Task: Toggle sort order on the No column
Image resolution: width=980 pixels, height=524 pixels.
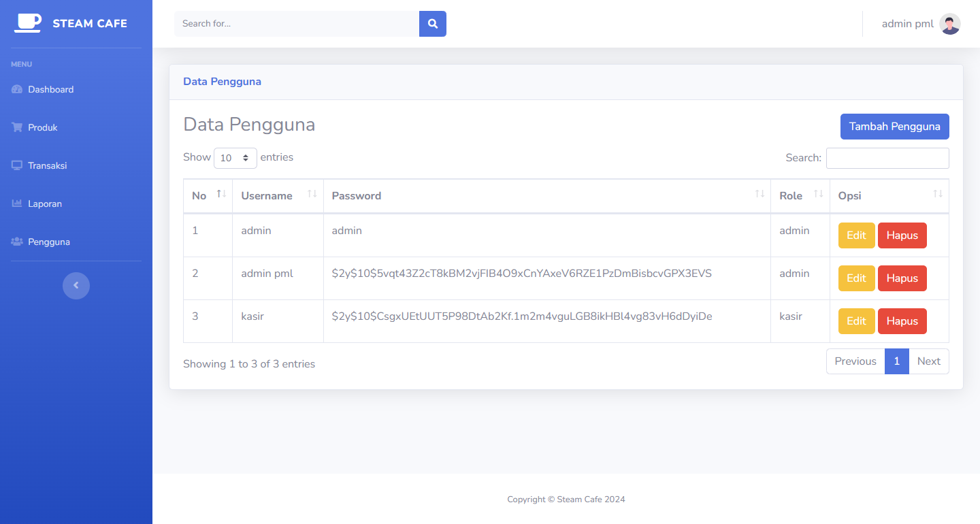Action: 220,195
